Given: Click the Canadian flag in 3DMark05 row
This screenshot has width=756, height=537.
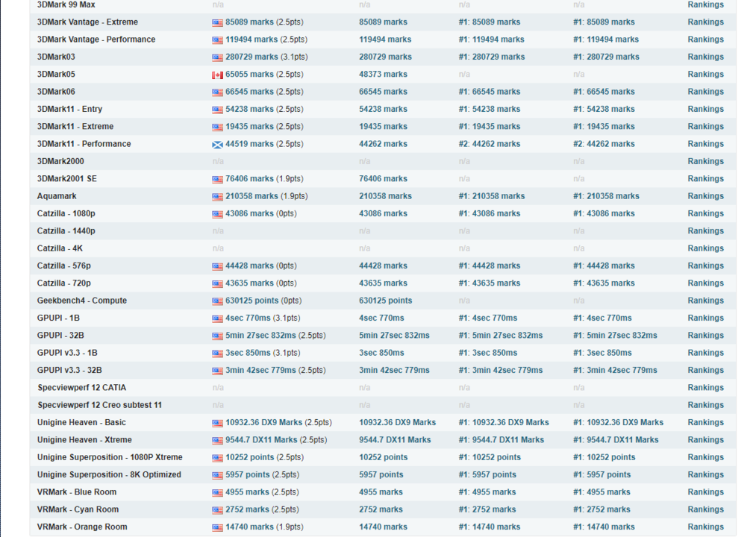Looking at the screenshot, I should pos(217,75).
